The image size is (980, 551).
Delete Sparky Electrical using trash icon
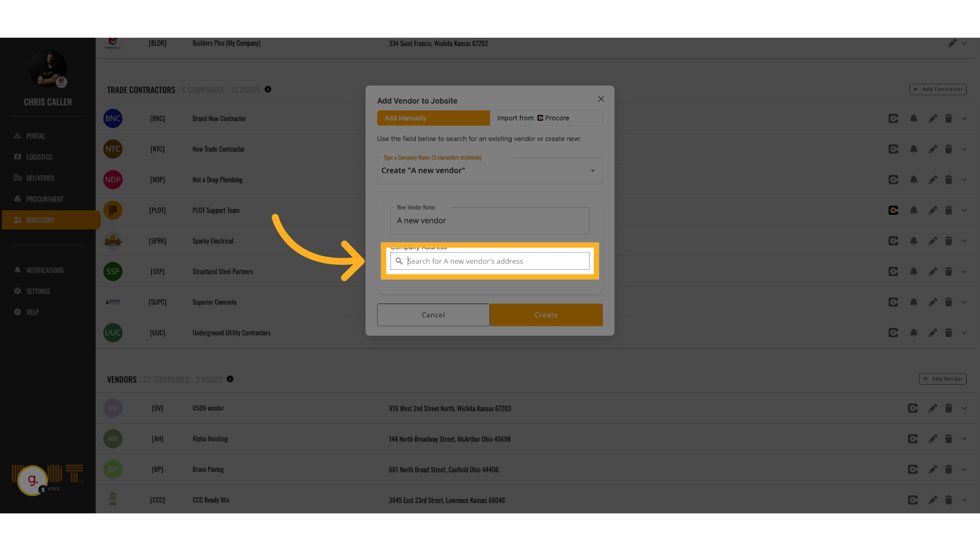[x=948, y=241]
